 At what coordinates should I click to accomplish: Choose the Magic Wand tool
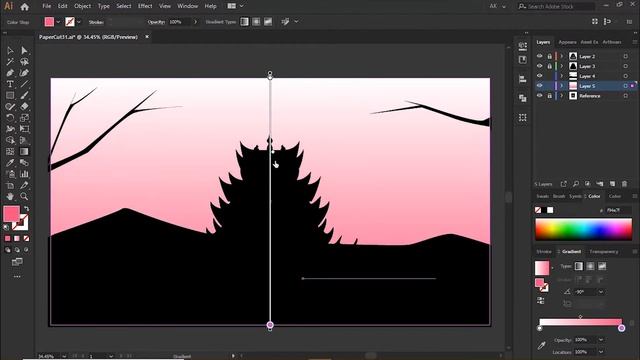[x=10, y=62]
